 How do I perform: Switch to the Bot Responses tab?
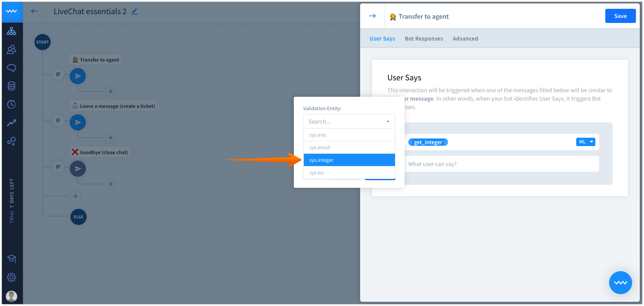[x=424, y=39]
